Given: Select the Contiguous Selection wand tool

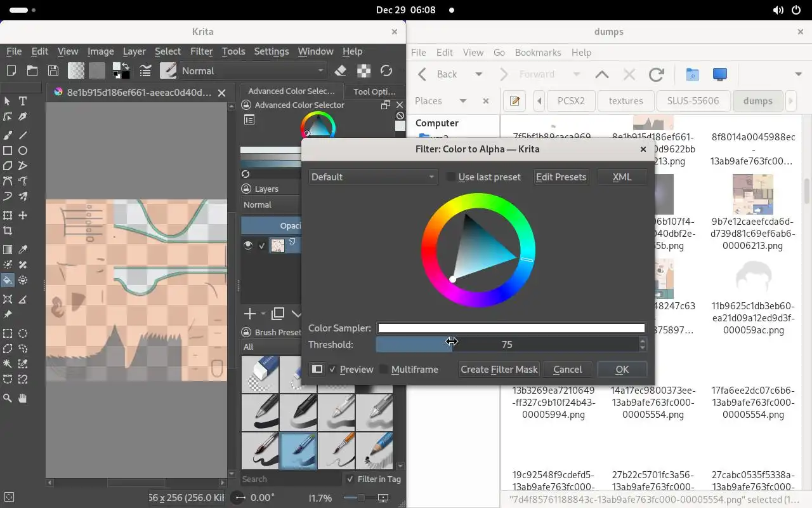Looking at the screenshot, I should coord(8,364).
